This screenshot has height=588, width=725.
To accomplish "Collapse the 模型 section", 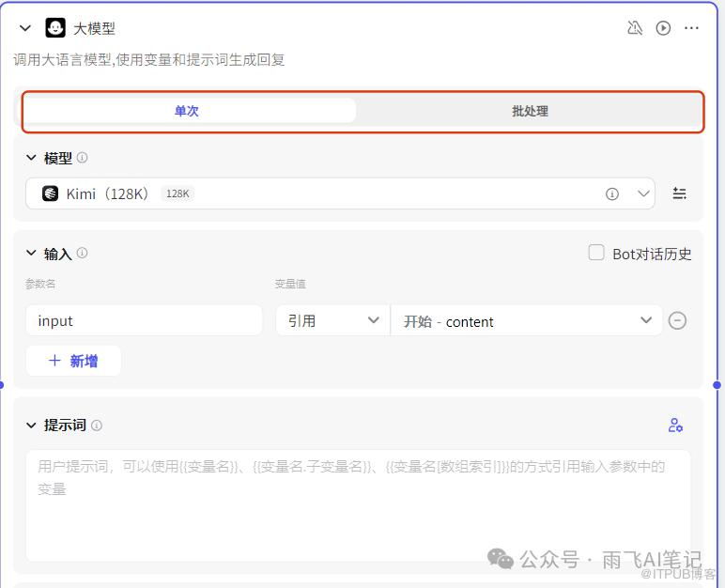I will tap(31, 158).
